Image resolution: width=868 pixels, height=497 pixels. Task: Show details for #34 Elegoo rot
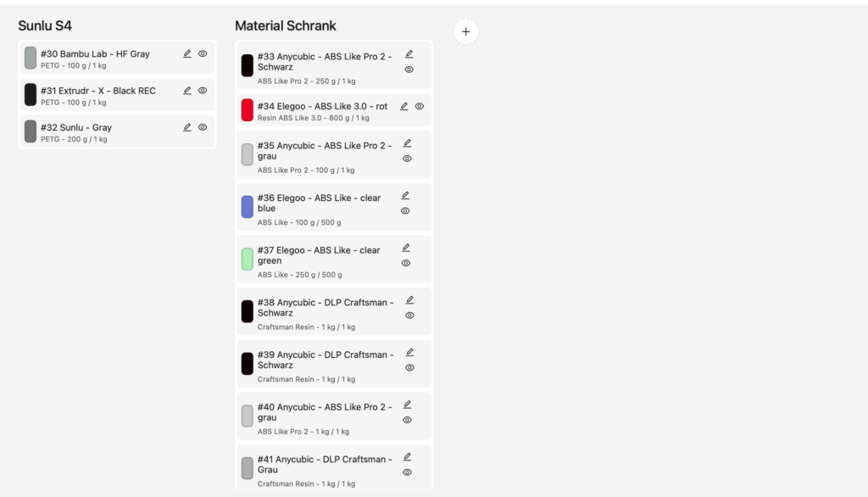tap(420, 107)
